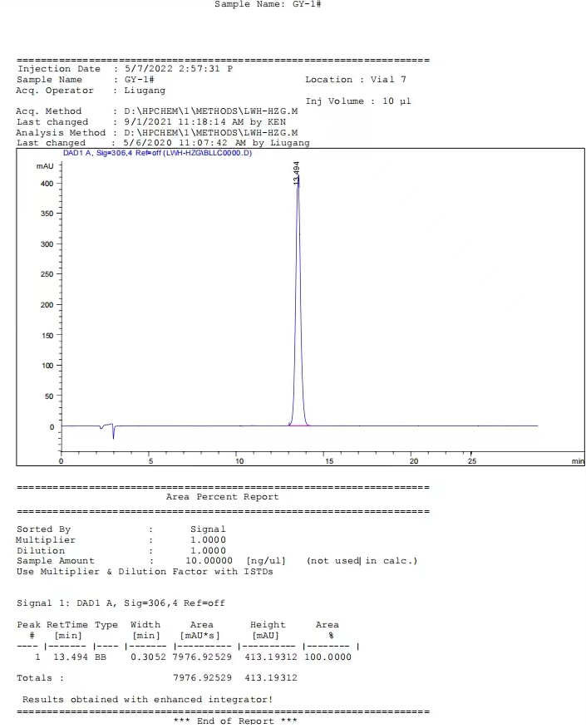The image size is (586, 728).
Task: Click the peak row Area cell '7976.92529'
Action: [202, 657]
